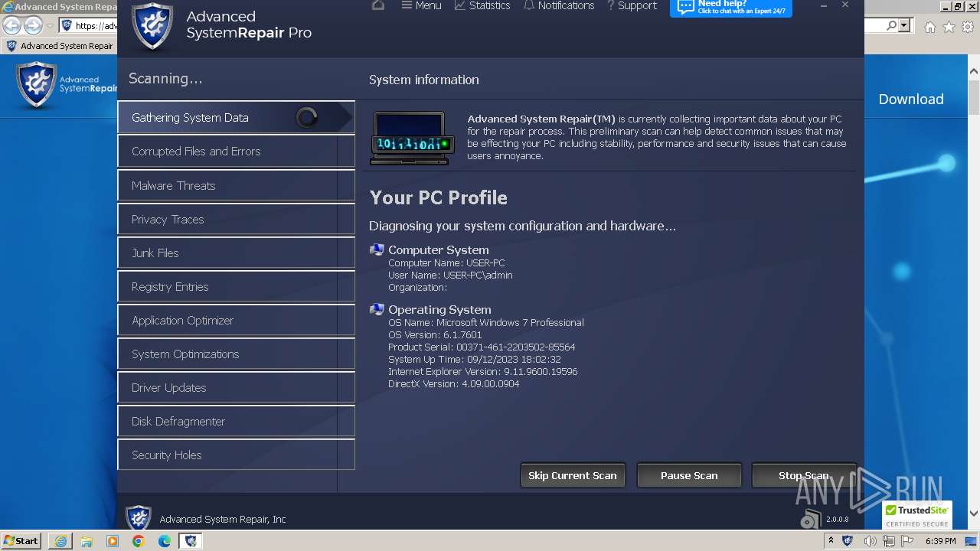
Task: Open the Notifications bell item
Action: [559, 5]
